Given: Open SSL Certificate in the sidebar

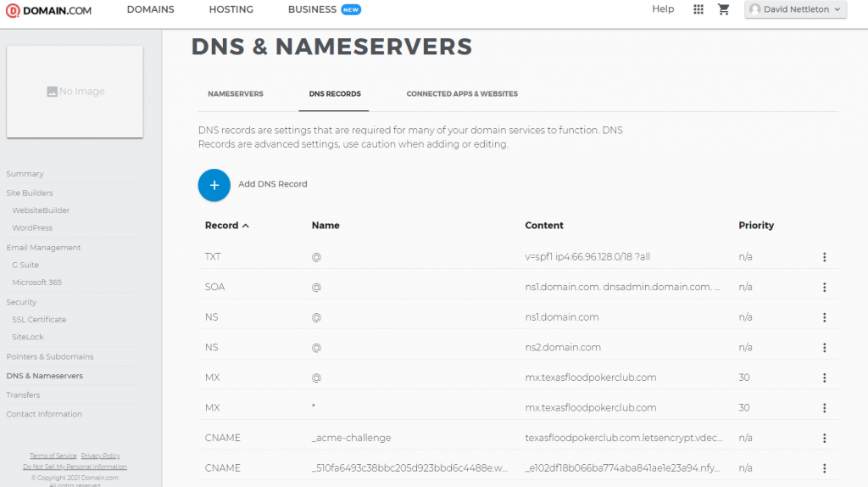Looking at the screenshot, I should point(39,320).
